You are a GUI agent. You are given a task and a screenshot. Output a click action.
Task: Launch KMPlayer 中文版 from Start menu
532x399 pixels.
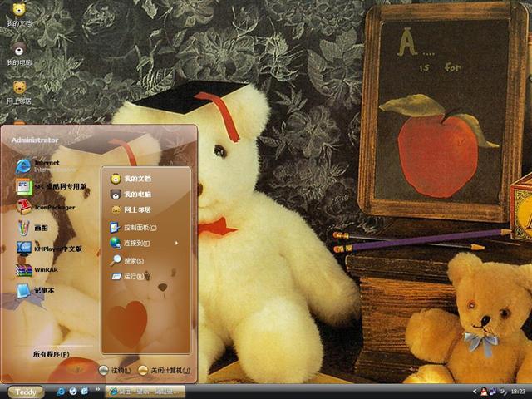[49, 249]
